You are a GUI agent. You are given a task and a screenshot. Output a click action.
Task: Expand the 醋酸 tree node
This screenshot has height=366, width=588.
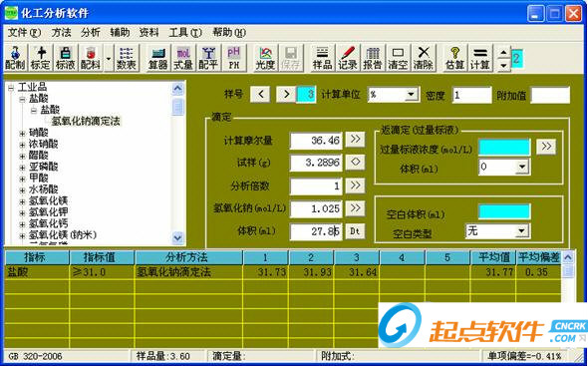(22, 156)
